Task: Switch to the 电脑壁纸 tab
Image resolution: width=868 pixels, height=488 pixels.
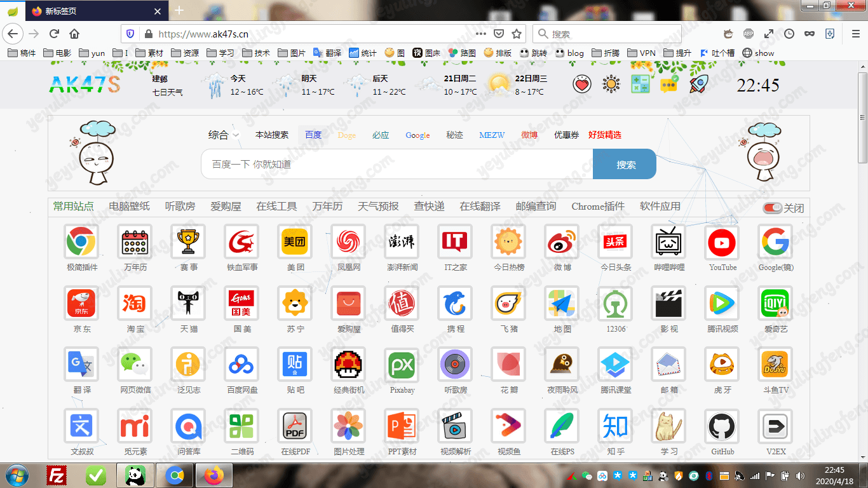Action: [130, 207]
